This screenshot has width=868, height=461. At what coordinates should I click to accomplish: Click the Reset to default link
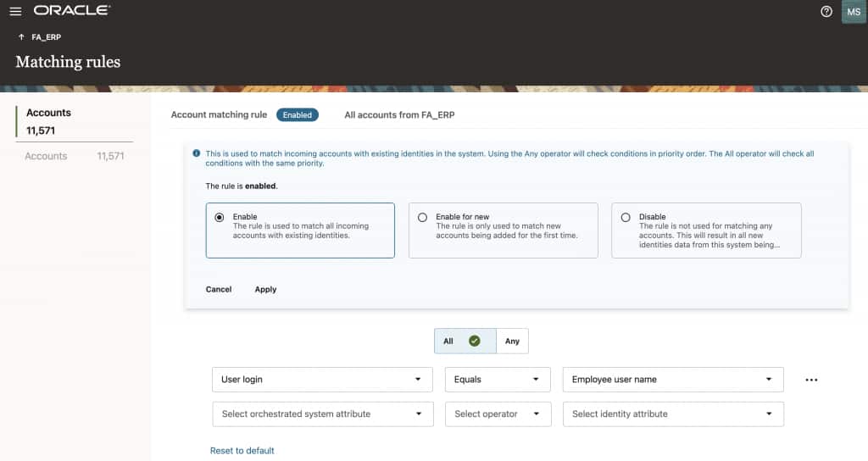coord(242,451)
